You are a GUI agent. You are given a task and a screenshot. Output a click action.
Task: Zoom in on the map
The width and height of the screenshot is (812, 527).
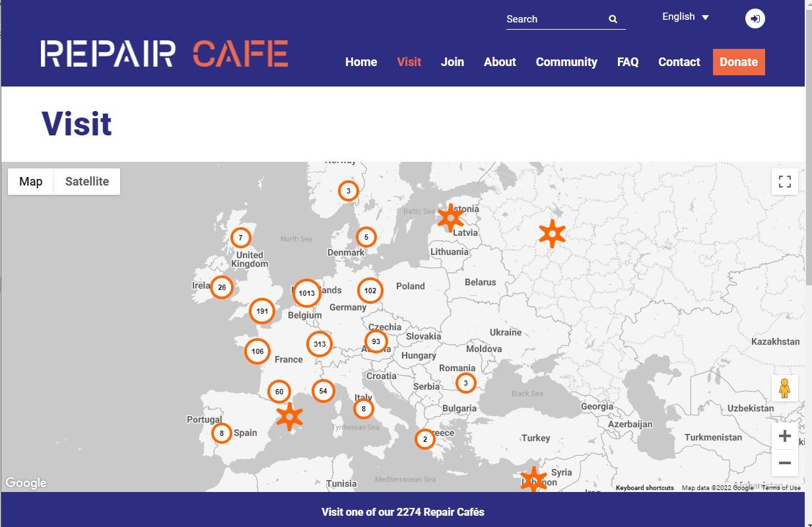784,436
